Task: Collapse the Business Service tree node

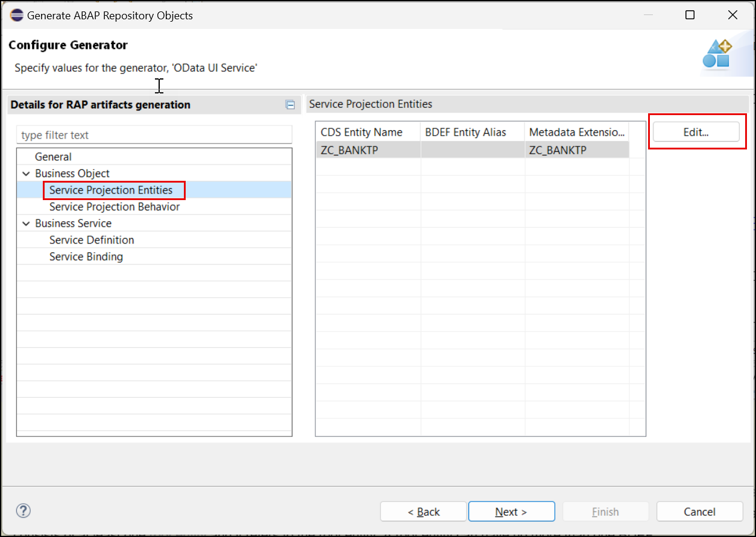Action: pyautogui.click(x=26, y=224)
